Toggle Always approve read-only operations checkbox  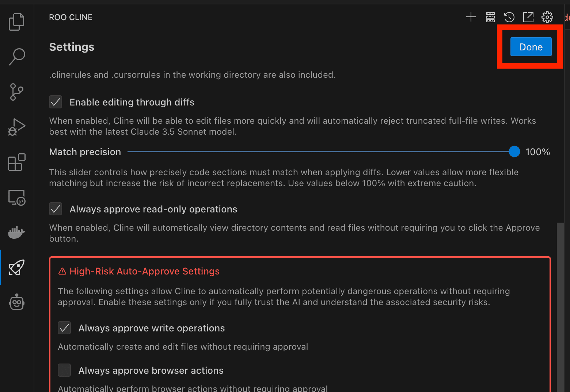56,209
